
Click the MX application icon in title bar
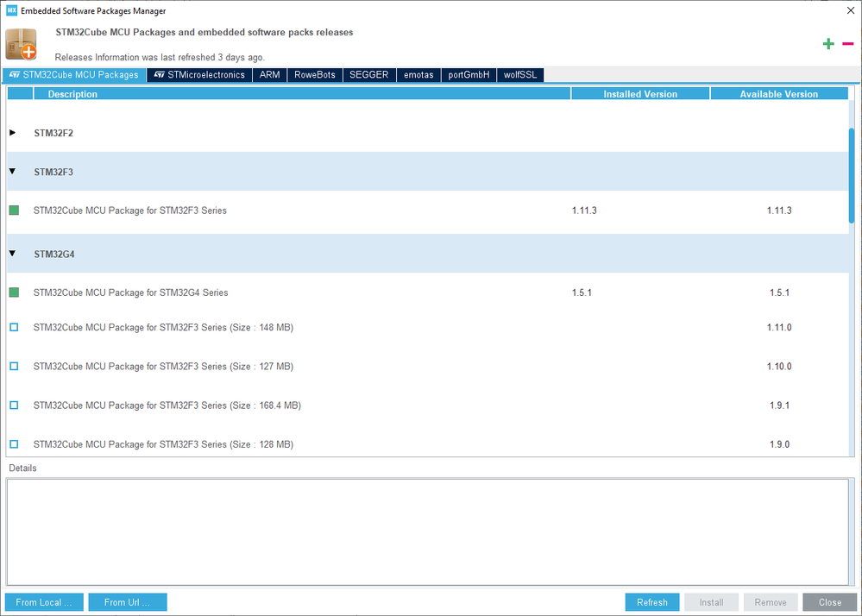(11, 10)
